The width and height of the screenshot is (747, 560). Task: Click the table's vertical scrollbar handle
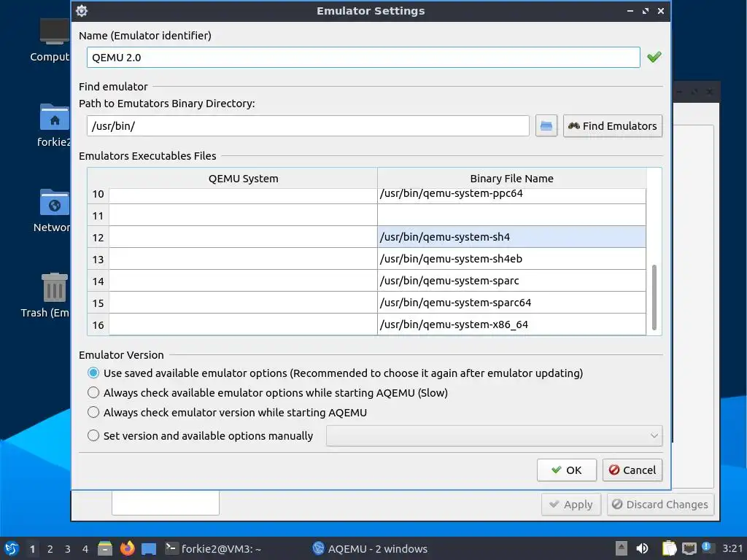654,297
